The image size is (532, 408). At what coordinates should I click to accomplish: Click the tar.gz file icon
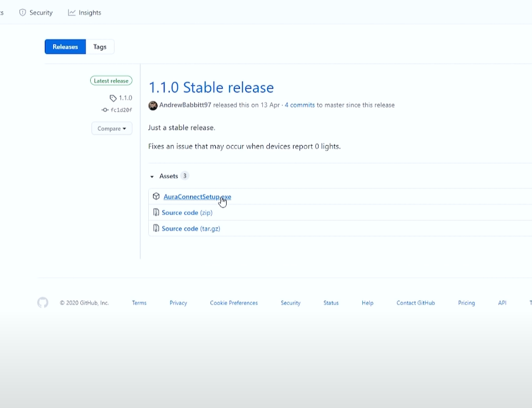pos(156,228)
